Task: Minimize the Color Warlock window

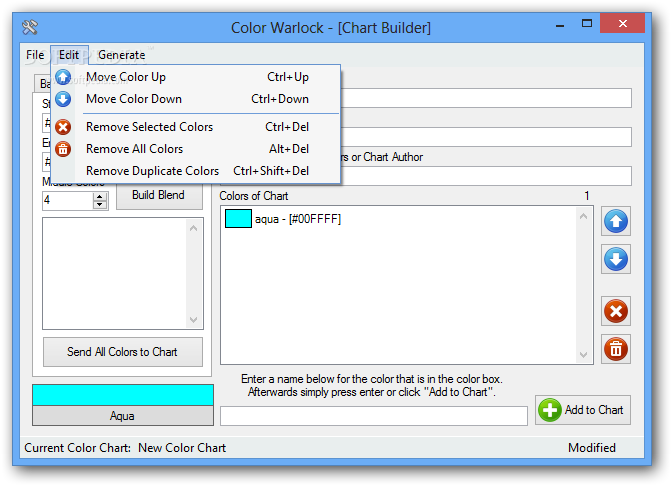Action: (x=560, y=25)
